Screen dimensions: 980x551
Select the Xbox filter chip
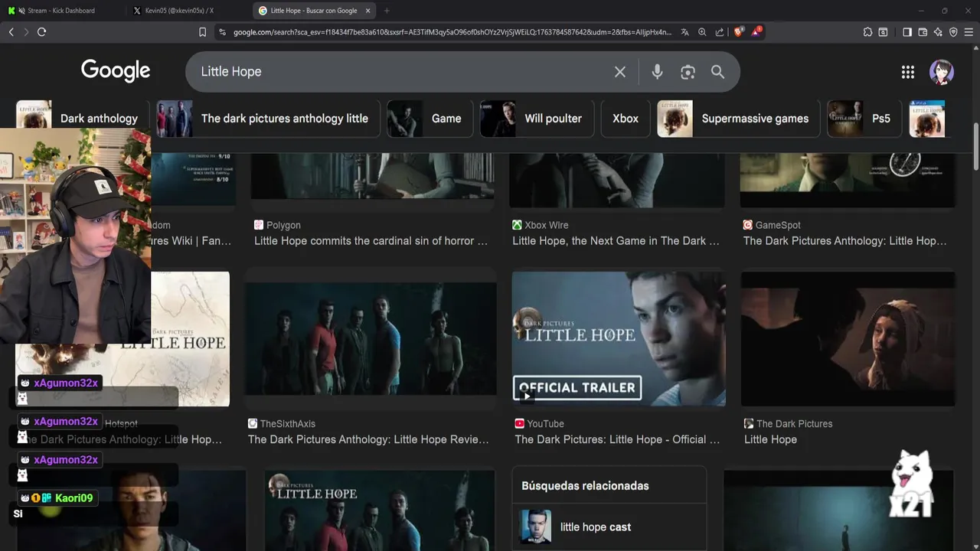point(626,119)
